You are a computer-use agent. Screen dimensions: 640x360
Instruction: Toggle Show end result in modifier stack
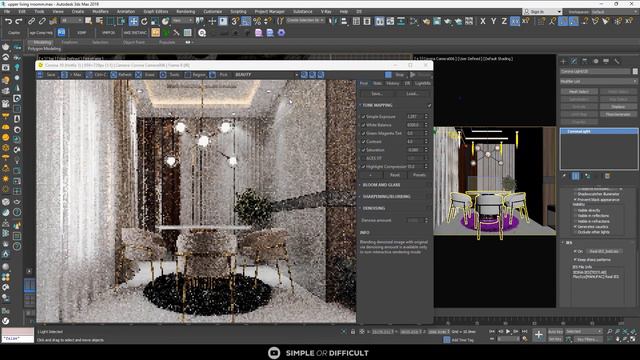(x=576, y=176)
